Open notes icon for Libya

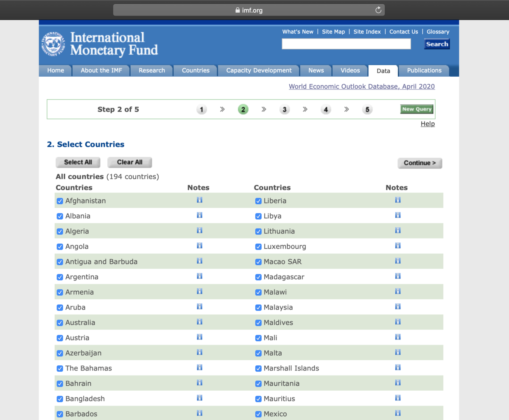[398, 215]
